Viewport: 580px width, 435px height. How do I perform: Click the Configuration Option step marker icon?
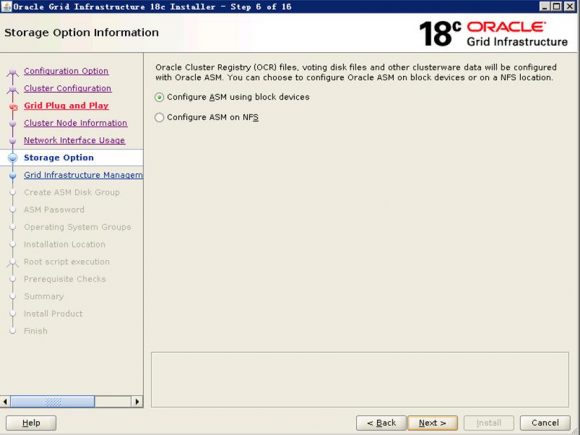[13, 71]
